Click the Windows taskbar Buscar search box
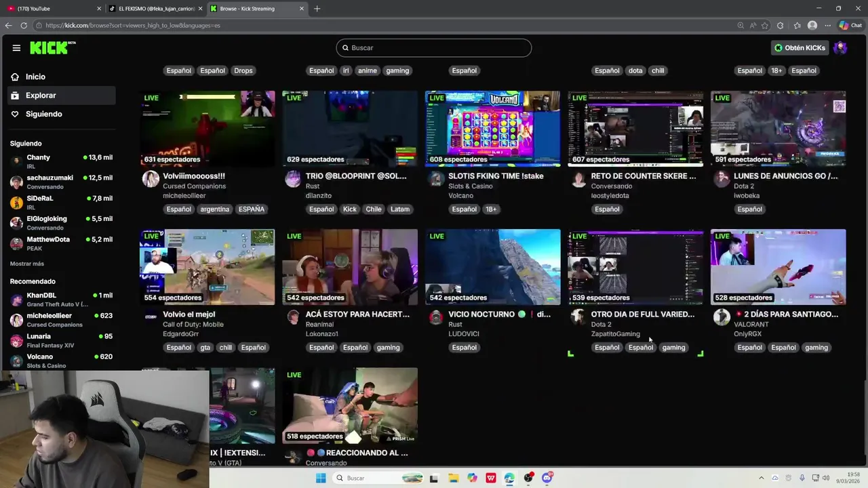 [x=378, y=478]
